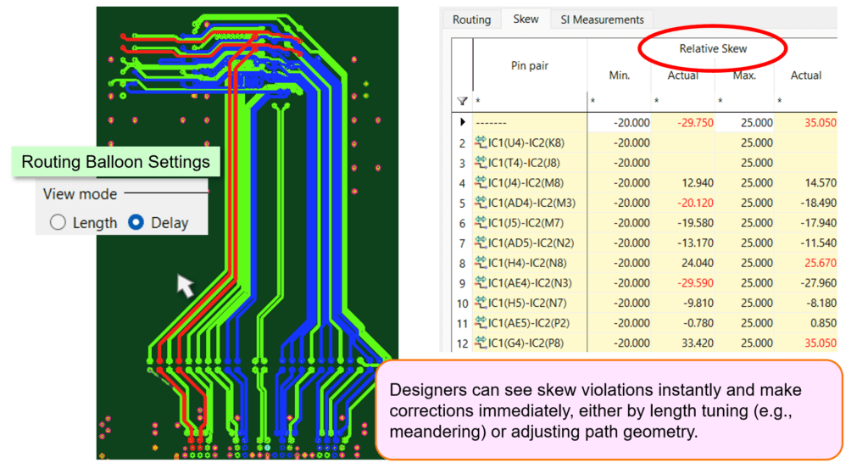This screenshot has width=868, height=474.
Task: Select the Length view mode radio button
Action: click(x=58, y=223)
